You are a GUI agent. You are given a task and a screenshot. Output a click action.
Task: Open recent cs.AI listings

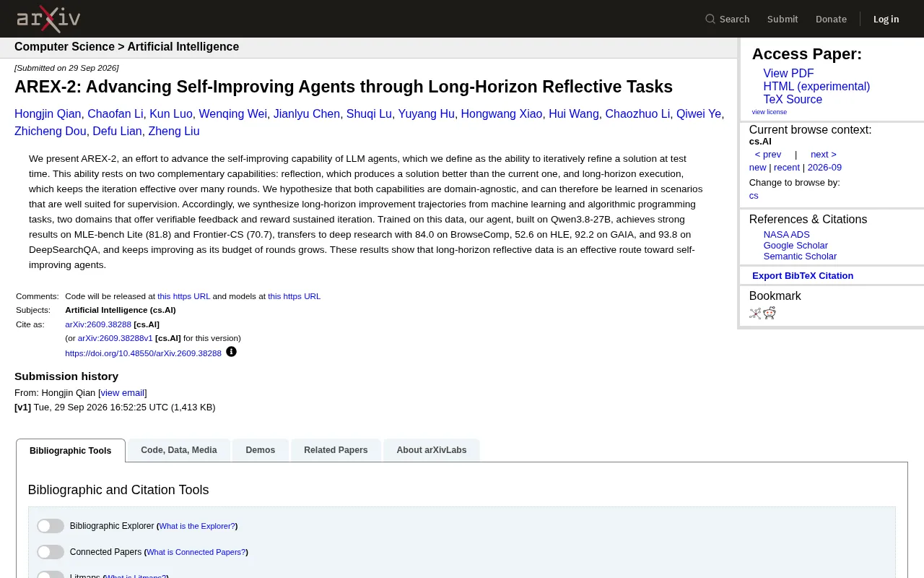point(787,168)
